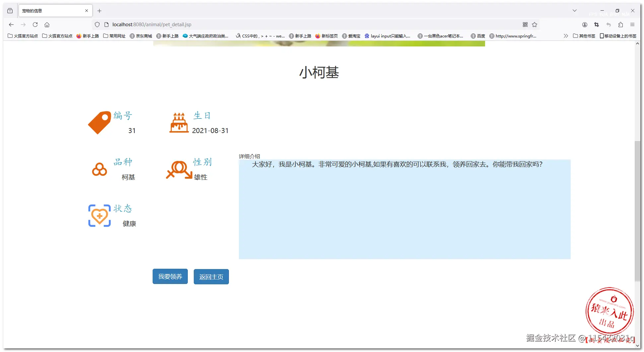The width and height of the screenshot is (644, 352).
Task: Take a screenshot with the crop icon
Action: coord(597,25)
